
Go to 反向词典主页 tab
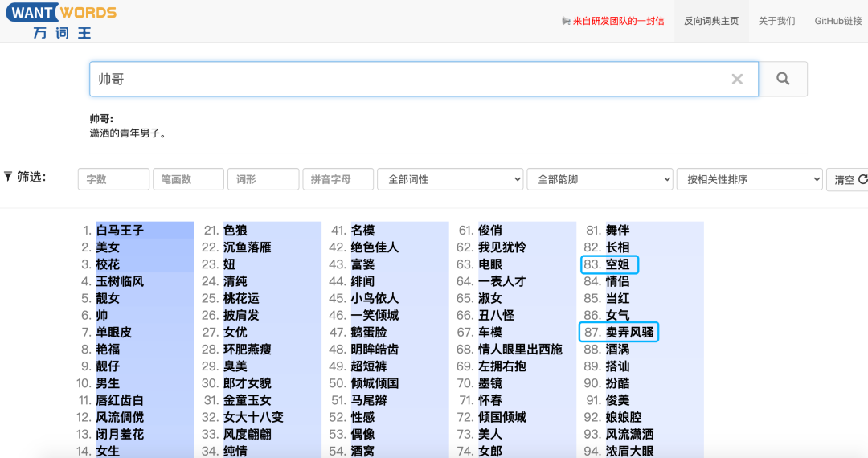(x=711, y=21)
